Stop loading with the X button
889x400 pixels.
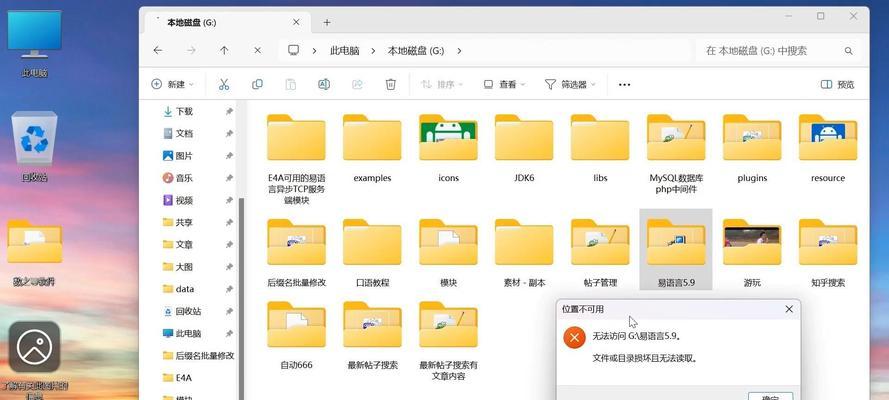tap(257, 50)
